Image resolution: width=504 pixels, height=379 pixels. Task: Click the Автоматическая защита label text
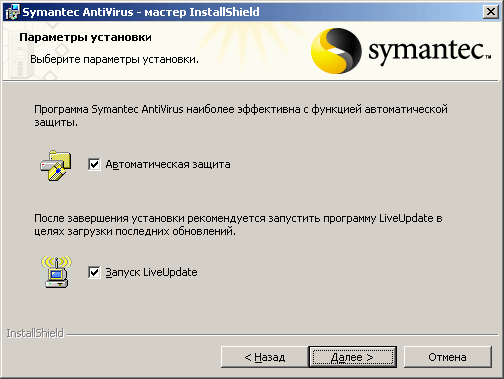[168, 165]
